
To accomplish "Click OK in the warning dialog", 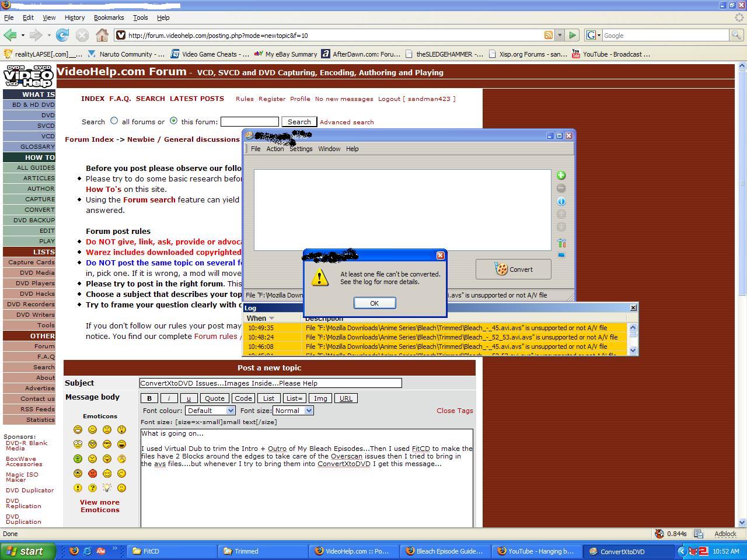I will point(374,303).
